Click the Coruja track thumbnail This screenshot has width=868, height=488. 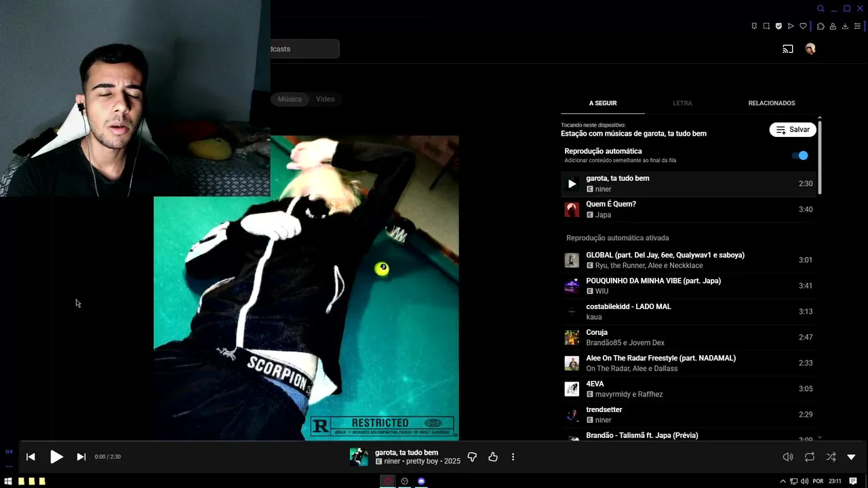pos(572,338)
